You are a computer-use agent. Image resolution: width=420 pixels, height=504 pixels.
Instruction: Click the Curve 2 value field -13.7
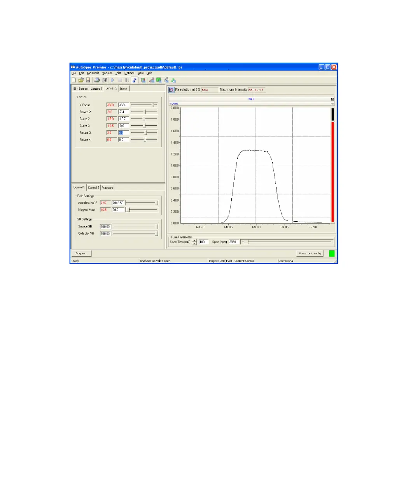(123, 119)
